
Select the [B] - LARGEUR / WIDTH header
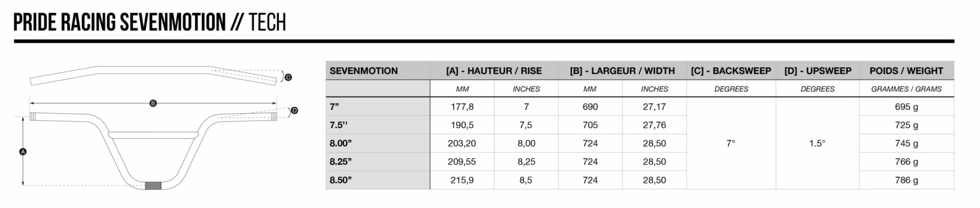622,71
